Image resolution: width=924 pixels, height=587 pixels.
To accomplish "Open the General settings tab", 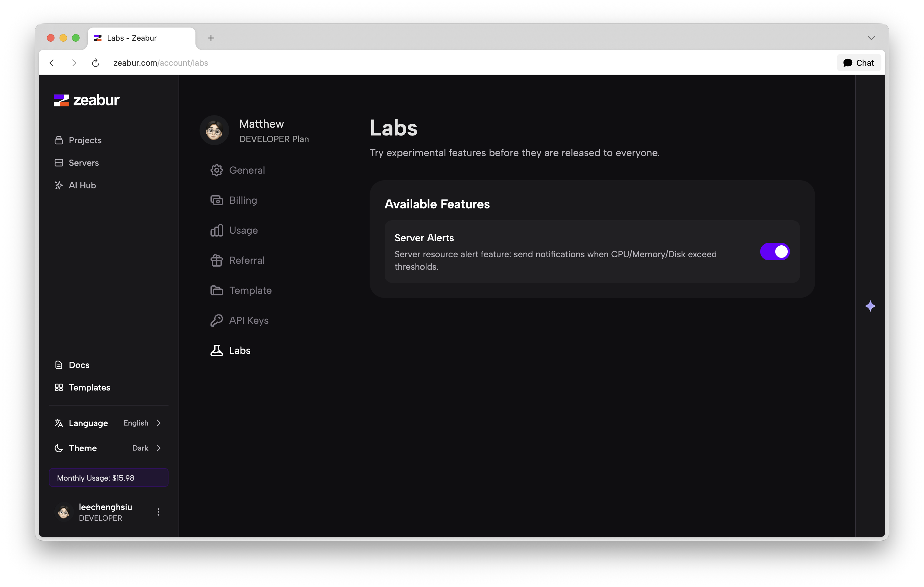I will point(247,170).
